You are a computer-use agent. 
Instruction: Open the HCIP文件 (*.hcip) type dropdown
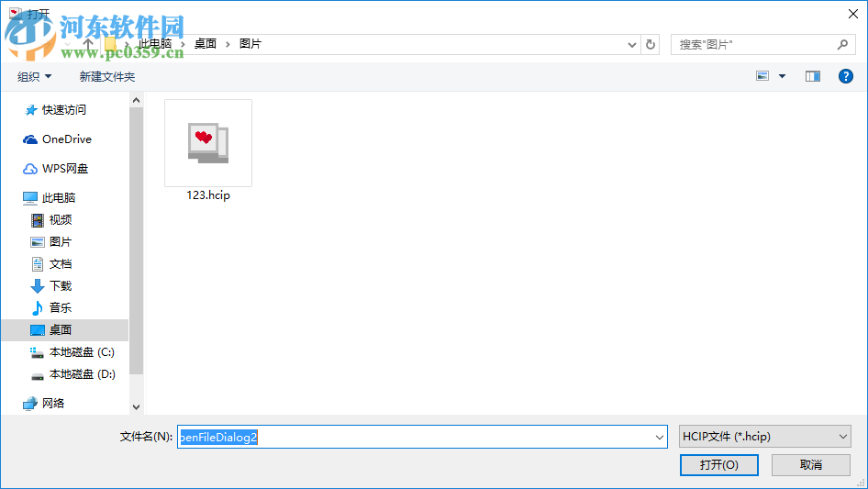764,437
